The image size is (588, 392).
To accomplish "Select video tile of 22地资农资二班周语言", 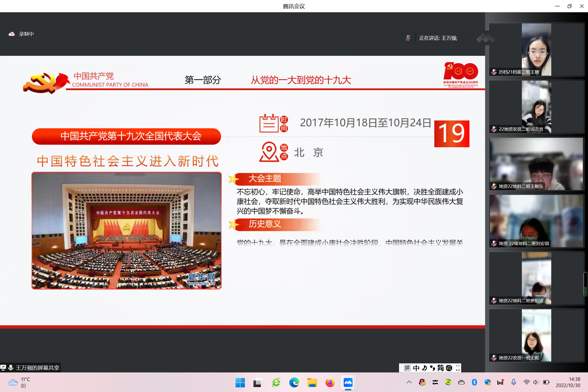I will tap(536, 107).
